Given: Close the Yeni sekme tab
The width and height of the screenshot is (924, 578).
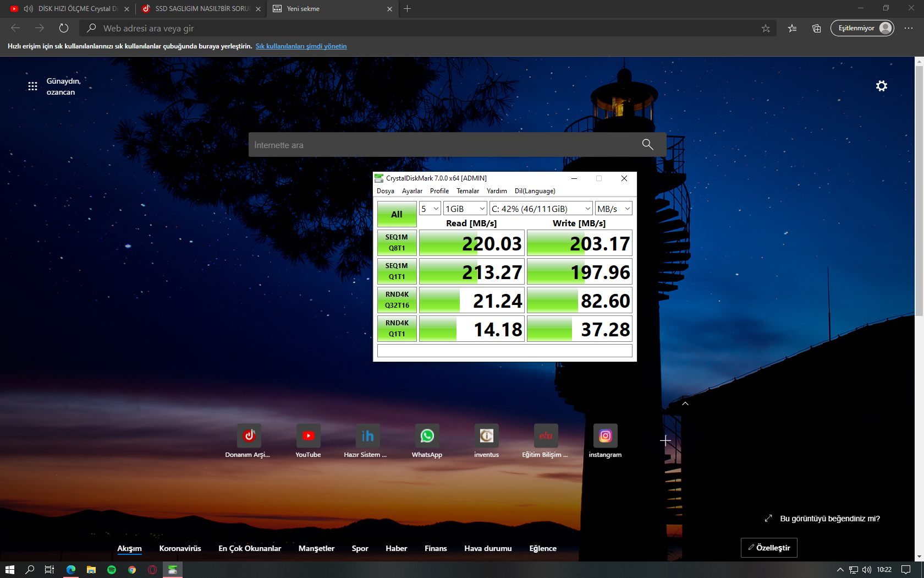Looking at the screenshot, I should 389,9.
